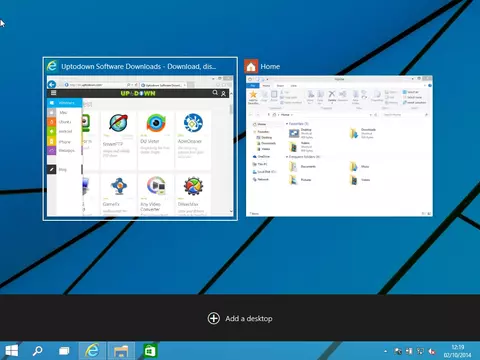Open the Documents folder under Frequent folders
Image resolution: width=480 pixels, height=360 pixels.
point(302,166)
